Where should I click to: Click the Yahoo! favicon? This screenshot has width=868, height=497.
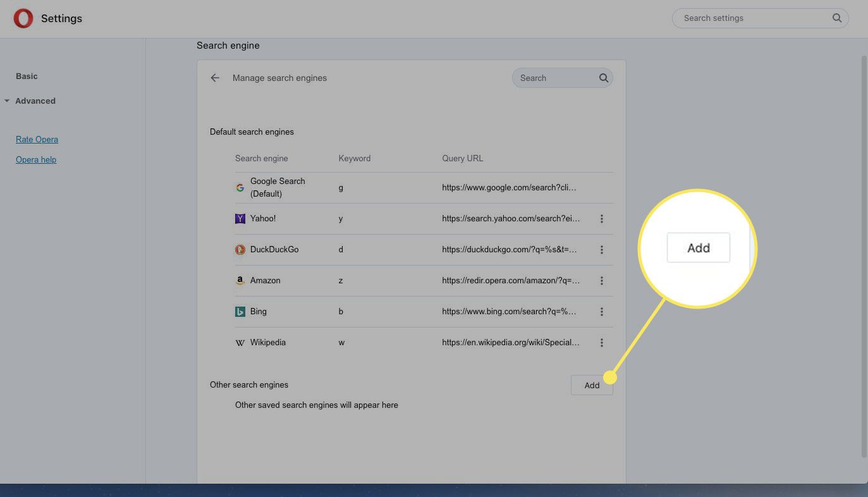point(240,219)
